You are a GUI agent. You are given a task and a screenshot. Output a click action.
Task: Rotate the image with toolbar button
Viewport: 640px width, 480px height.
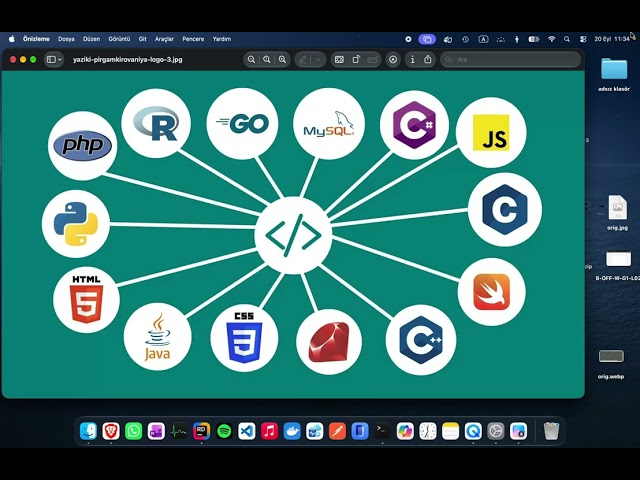pos(356,60)
